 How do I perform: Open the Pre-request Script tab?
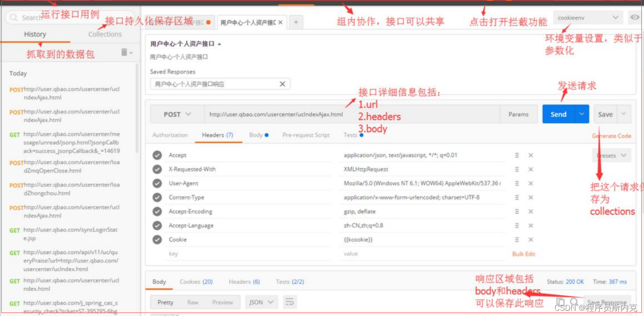click(x=306, y=135)
